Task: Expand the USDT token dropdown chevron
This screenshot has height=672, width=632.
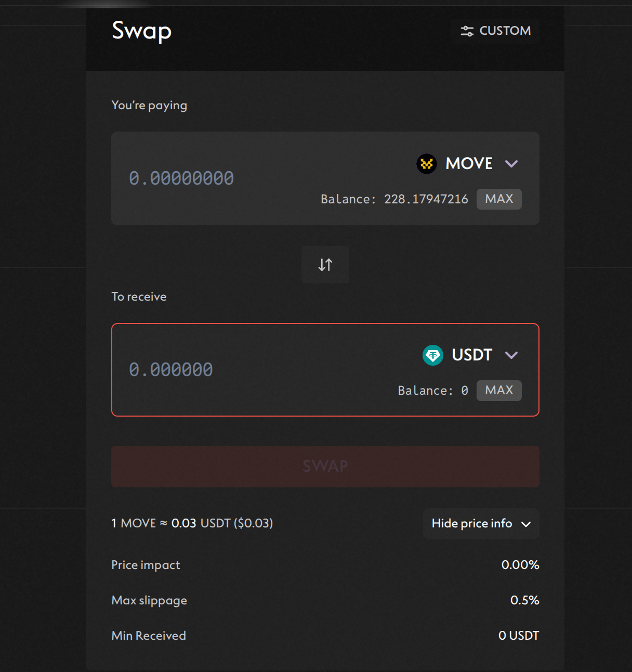Action: point(511,355)
